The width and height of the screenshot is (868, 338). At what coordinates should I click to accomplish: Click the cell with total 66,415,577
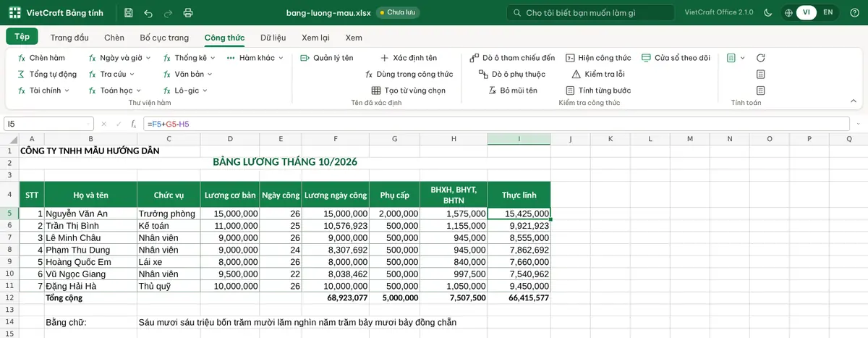[519, 297]
